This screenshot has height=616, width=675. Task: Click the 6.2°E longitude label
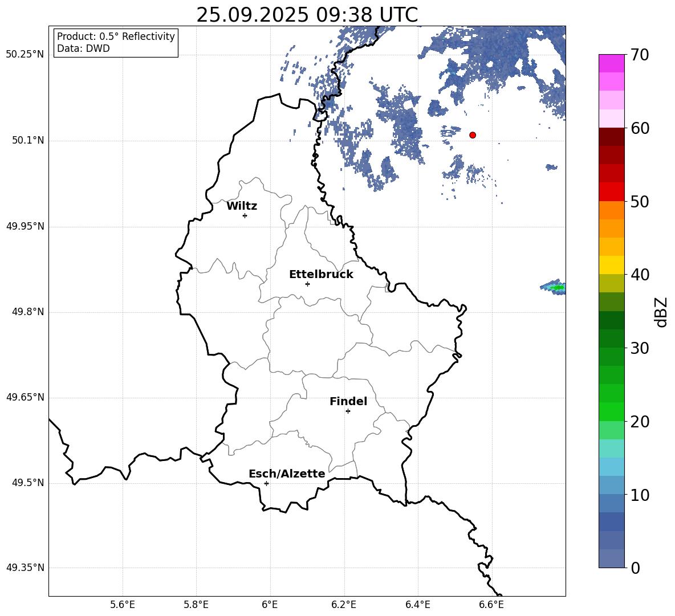pyautogui.click(x=344, y=605)
